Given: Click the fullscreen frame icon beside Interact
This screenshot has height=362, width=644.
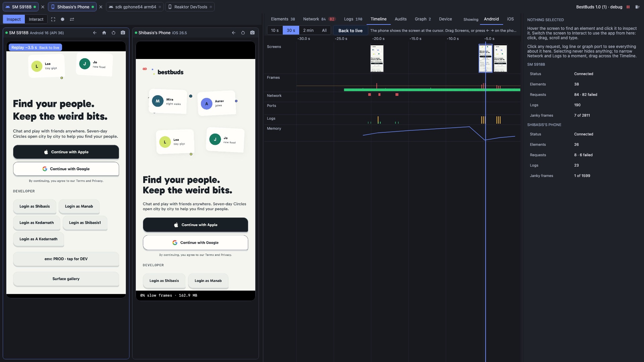Looking at the screenshot, I should click(53, 19).
